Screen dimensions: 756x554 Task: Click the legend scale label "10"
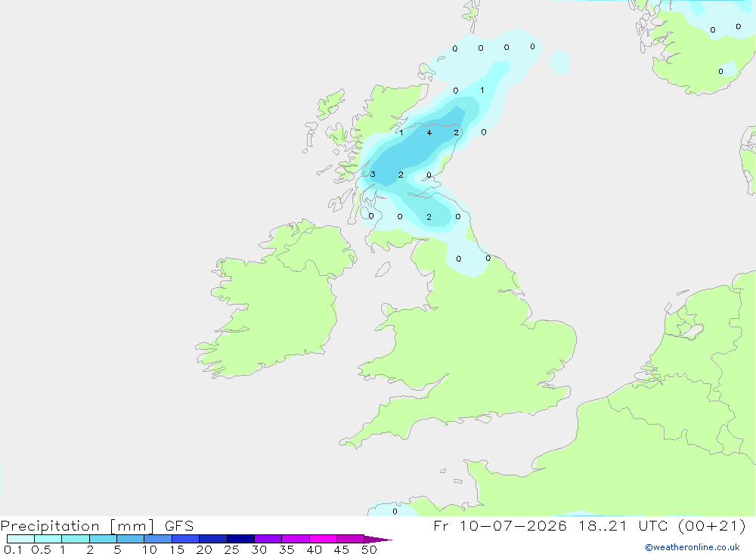click(150, 549)
